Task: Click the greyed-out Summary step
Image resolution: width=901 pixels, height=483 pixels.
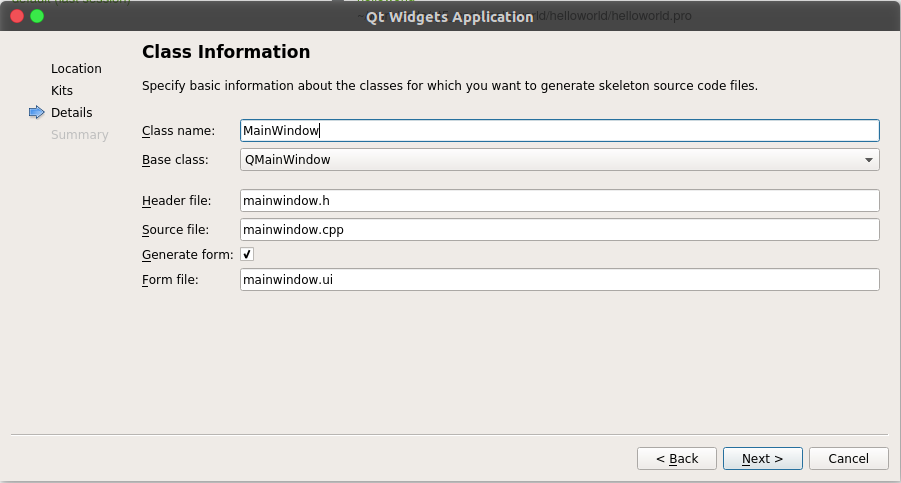Action: pyautogui.click(x=80, y=135)
